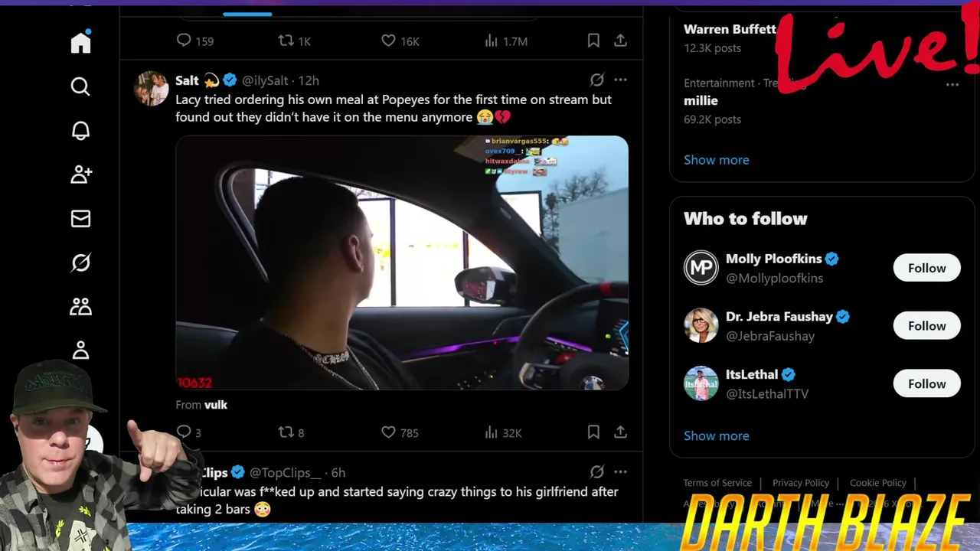This screenshot has width=980, height=551.
Task: Play the Lacy Popeyes video thumbnail
Action: (402, 263)
